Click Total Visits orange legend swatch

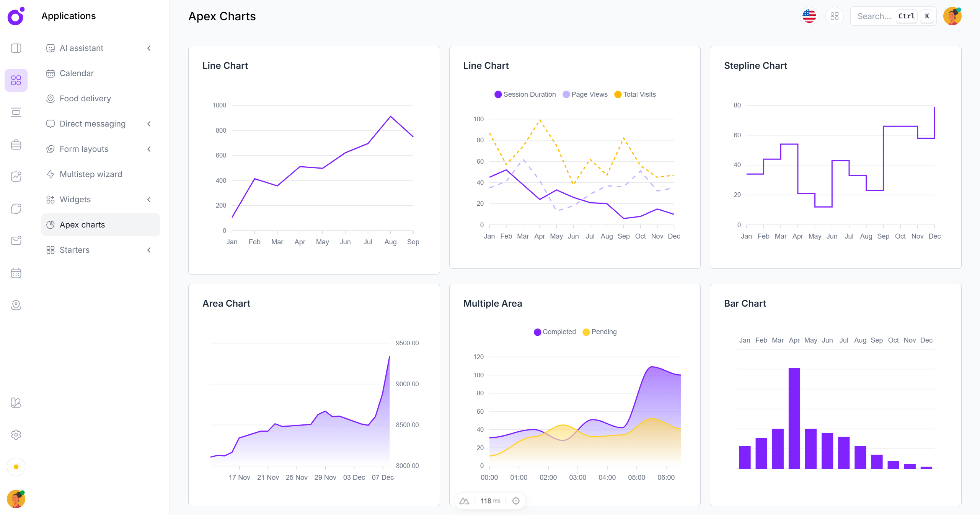[618, 94]
